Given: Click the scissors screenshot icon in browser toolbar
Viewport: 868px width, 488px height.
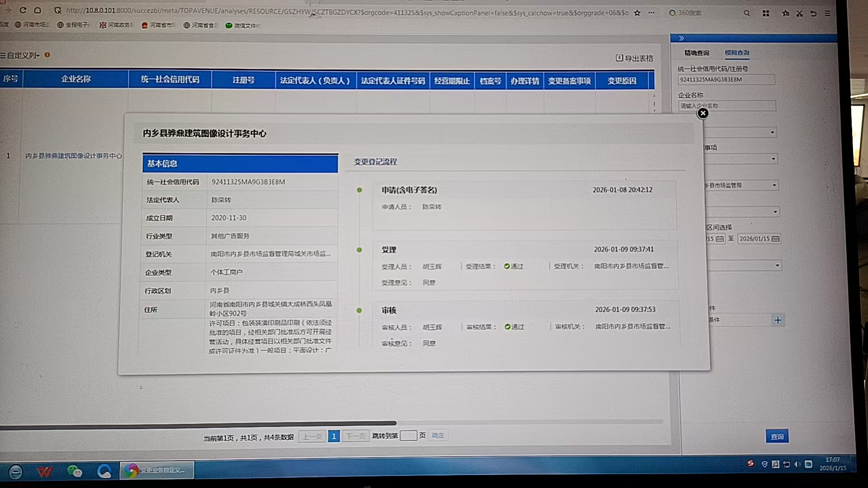Looking at the screenshot, I should click(x=799, y=13).
